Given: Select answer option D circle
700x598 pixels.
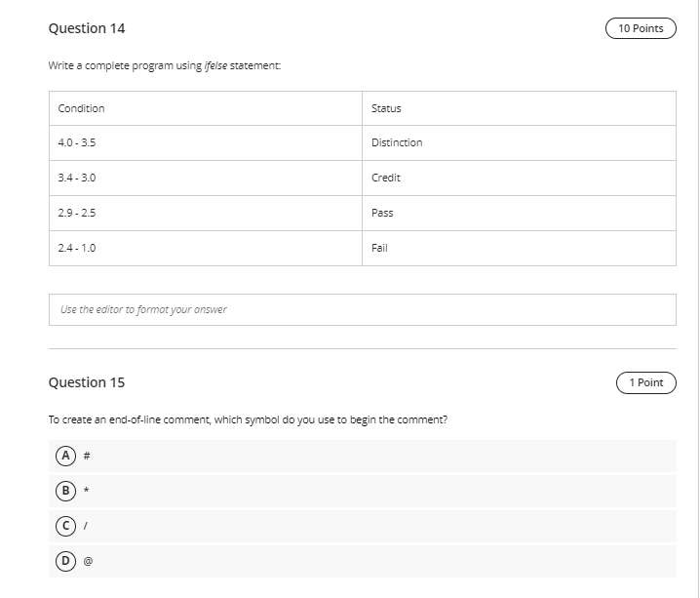Looking at the screenshot, I should point(65,561).
